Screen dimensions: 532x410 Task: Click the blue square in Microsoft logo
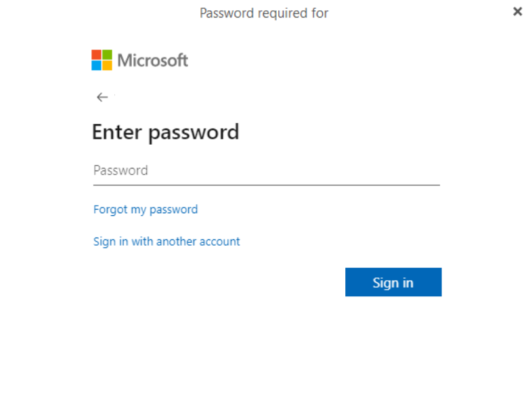tap(96, 66)
